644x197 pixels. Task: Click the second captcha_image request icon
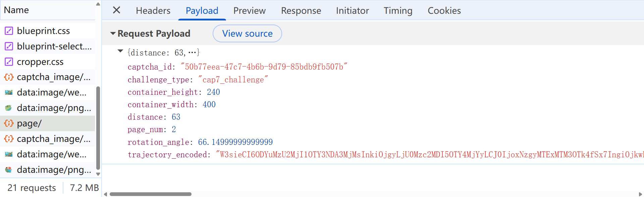(x=9, y=139)
